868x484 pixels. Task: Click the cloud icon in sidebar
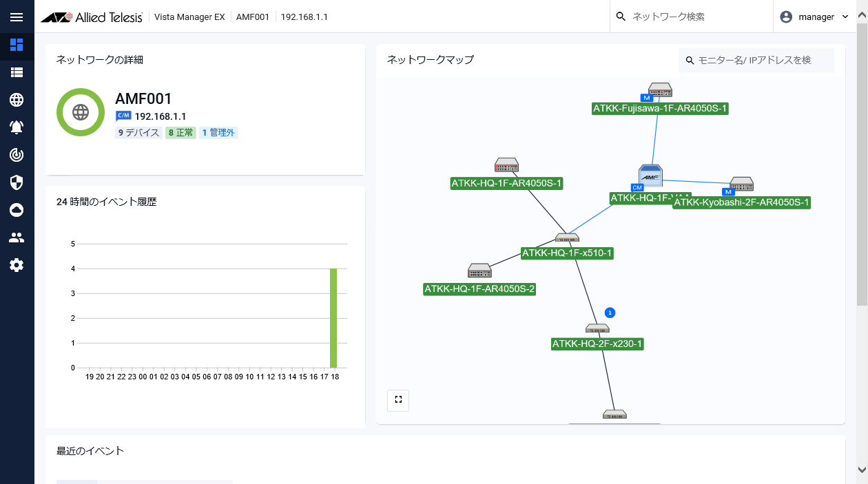pyautogui.click(x=17, y=210)
